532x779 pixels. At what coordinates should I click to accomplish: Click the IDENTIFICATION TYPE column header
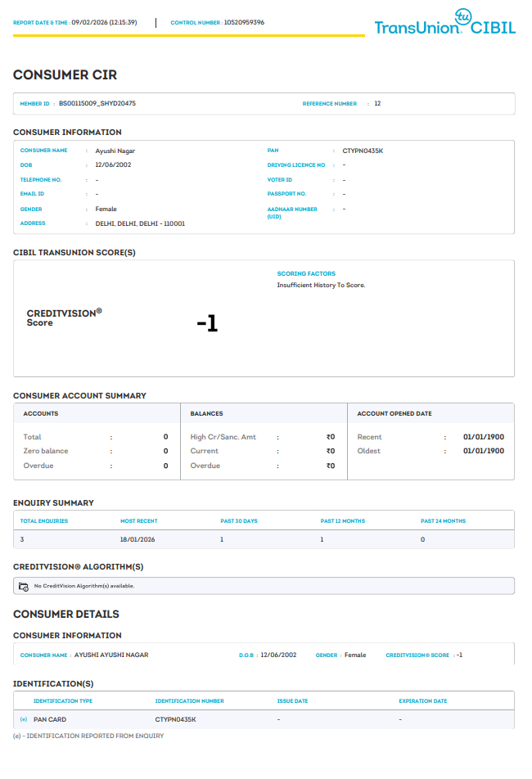tap(62, 701)
